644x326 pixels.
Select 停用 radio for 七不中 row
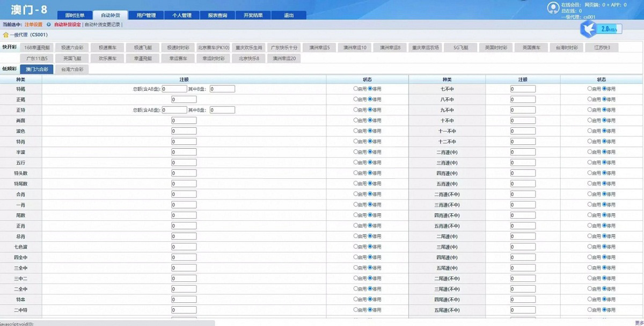604,89
